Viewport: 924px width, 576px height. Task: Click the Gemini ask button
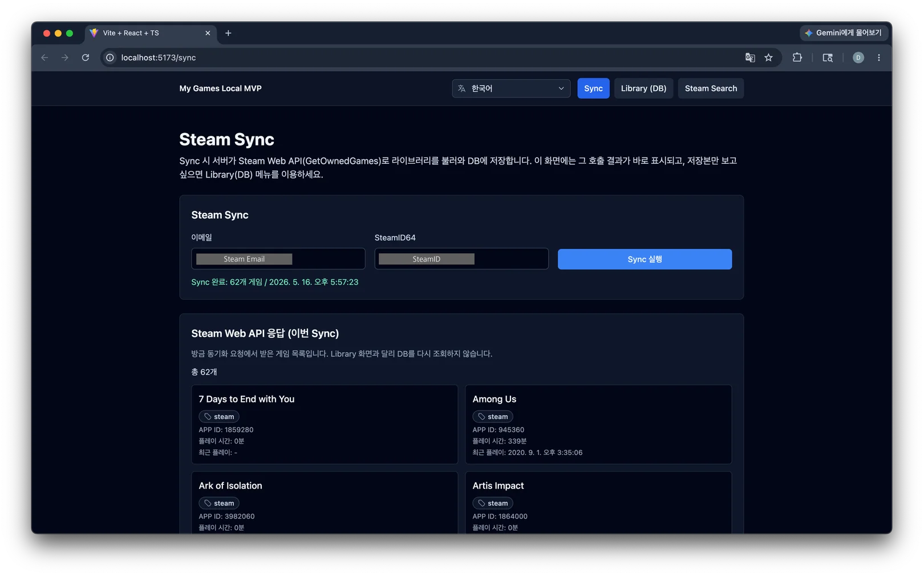click(843, 33)
